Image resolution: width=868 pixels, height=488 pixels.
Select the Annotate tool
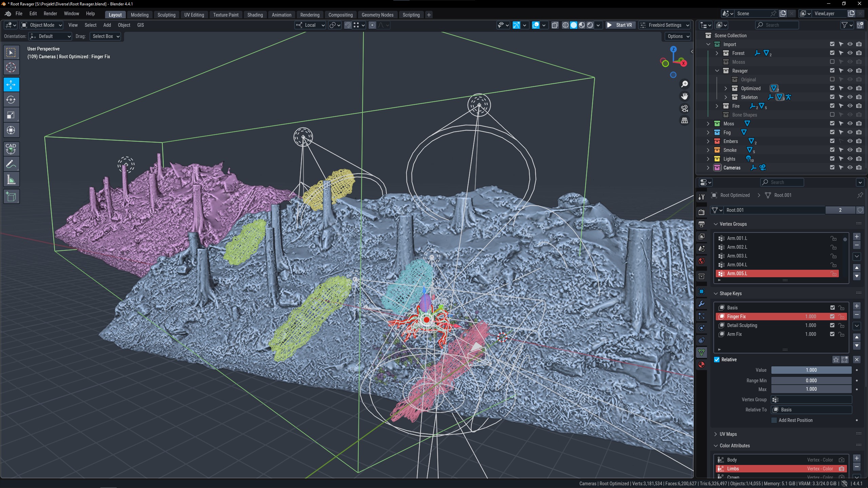pyautogui.click(x=11, y=164)
